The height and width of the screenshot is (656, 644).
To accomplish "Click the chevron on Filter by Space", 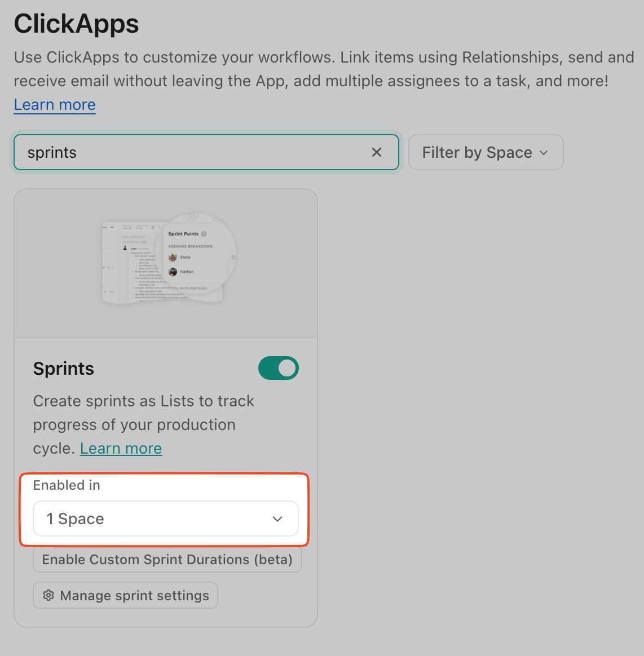I will click(x=544, y=152).
